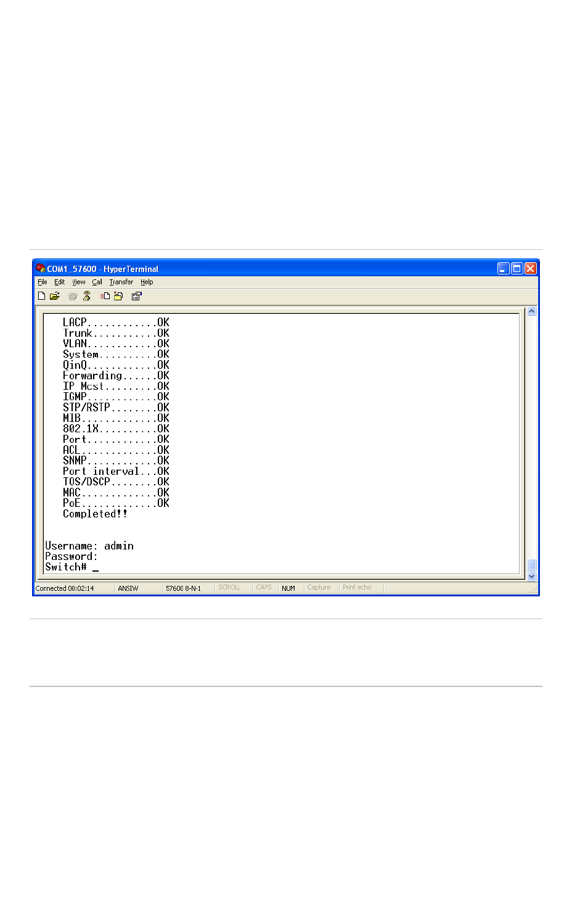Click the 'Password:' line in terminal
This screenshot has height=909, width=588.
71,556
